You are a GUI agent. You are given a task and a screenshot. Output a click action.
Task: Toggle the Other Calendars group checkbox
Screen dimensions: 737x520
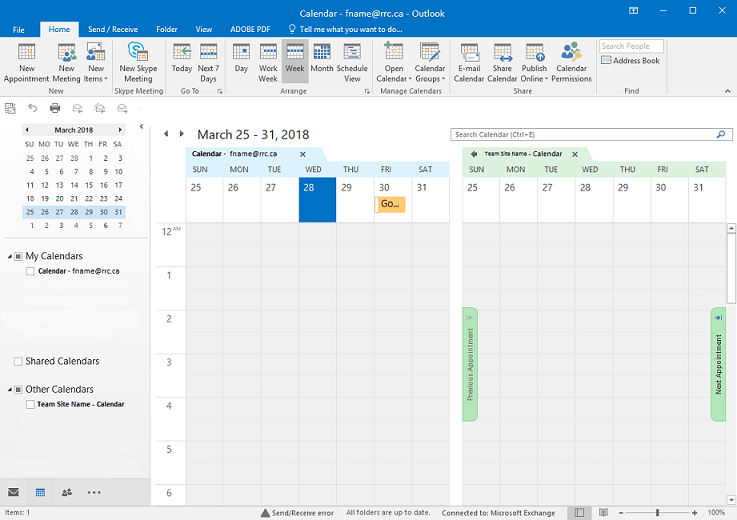18,390
